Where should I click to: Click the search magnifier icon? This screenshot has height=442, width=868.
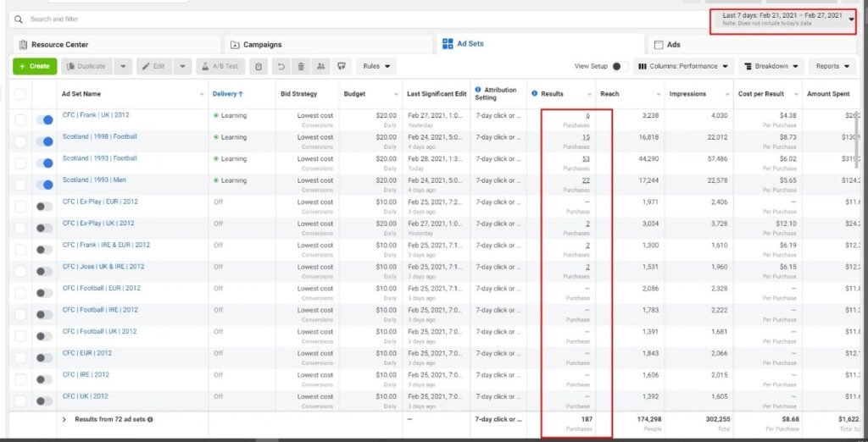pyautogui.click(x=19, y=19)
